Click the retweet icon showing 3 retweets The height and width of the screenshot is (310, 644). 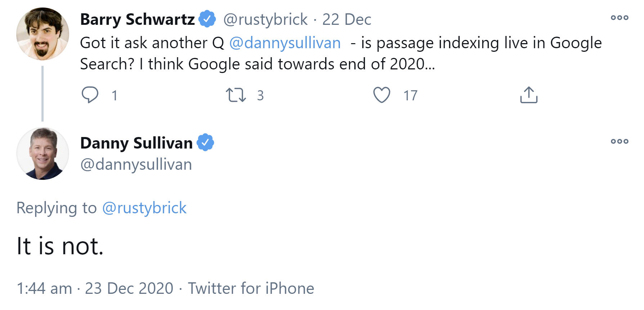click(x=236, y=95)
